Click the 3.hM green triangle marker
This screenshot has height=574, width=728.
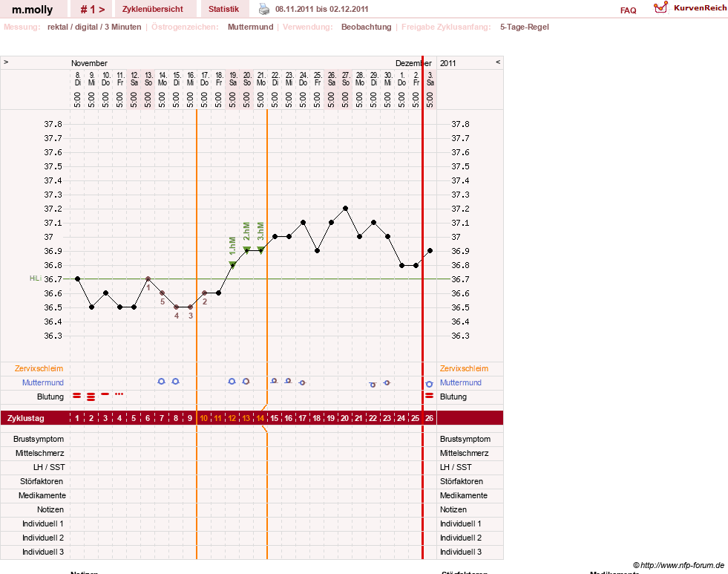[261, 250]
